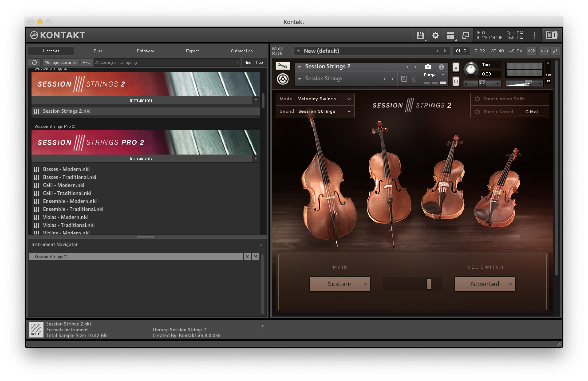Viewport: 588px width, 381px height.
Task: Open Session Strings 2 instrument name dropdown
Action: pos(299,67)
